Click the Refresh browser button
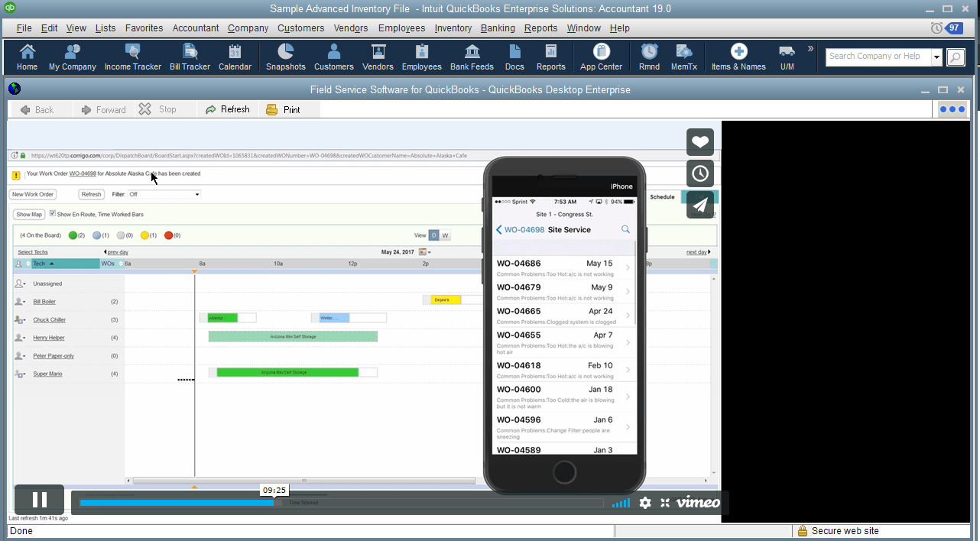The width and height of the screenshot is (980, 541). (x=228, y=109)
